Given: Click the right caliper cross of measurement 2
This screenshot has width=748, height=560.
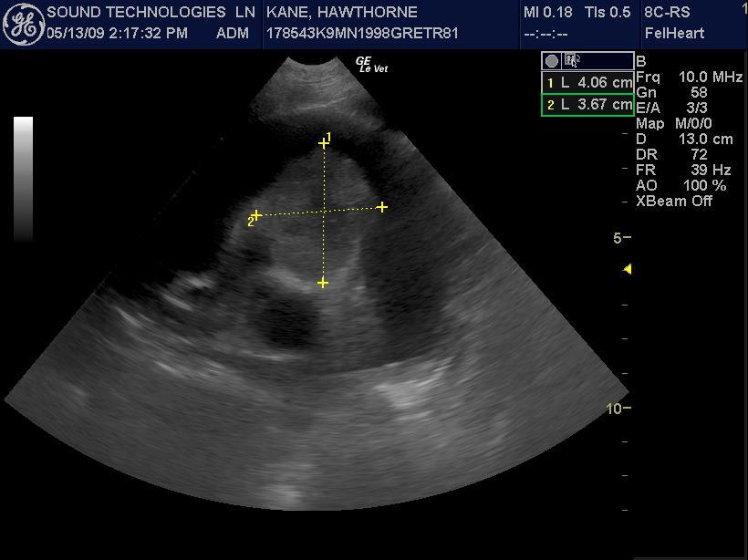Looking at the screenshot, I should click(381, 207).
